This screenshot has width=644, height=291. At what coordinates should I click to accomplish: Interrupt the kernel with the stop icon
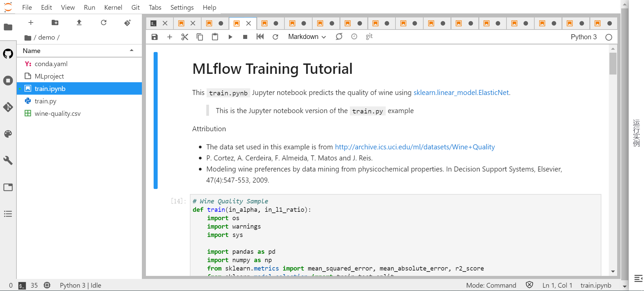pyautogui.click(x=245, y=37)
